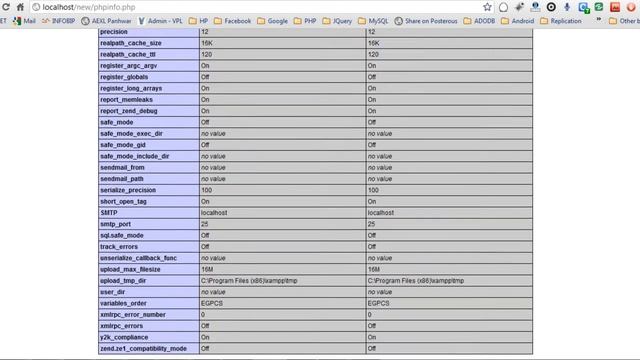Image resolution: width=640 pixels, height=360 pixels.
Task: Select the 'smtp_port' directive cell
Action: tap(149, 224)
